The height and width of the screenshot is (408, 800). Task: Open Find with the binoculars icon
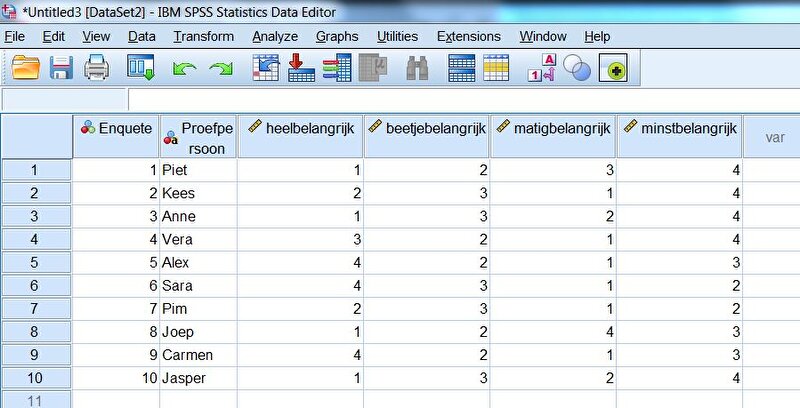coord(417,68)
